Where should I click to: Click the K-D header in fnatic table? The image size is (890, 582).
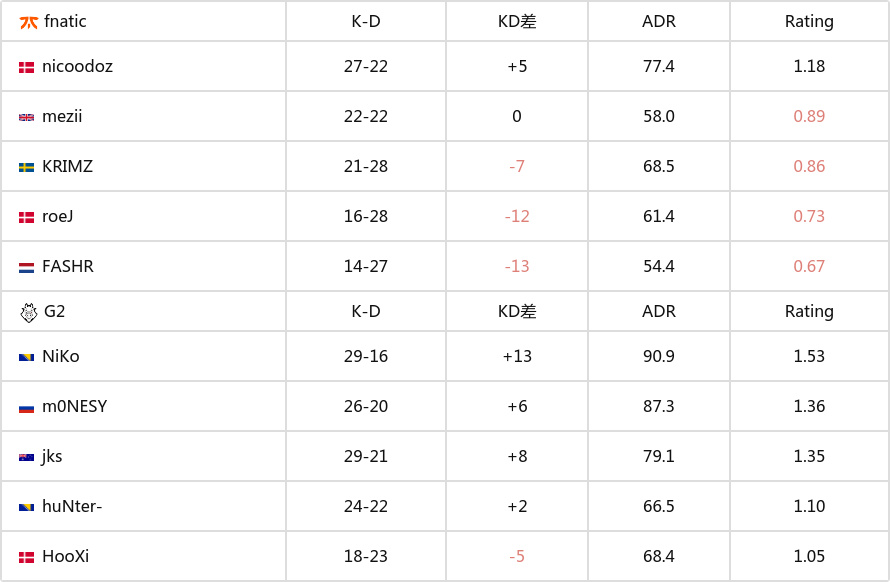366,22
